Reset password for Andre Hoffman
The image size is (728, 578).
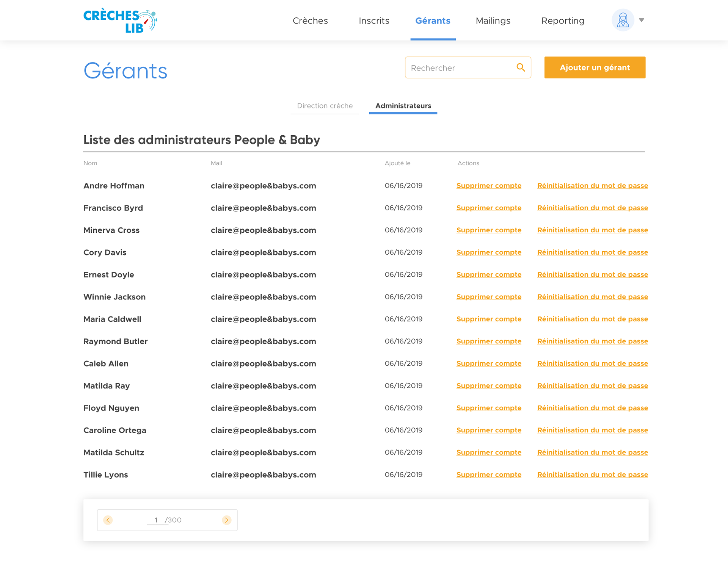click(593, 186)
